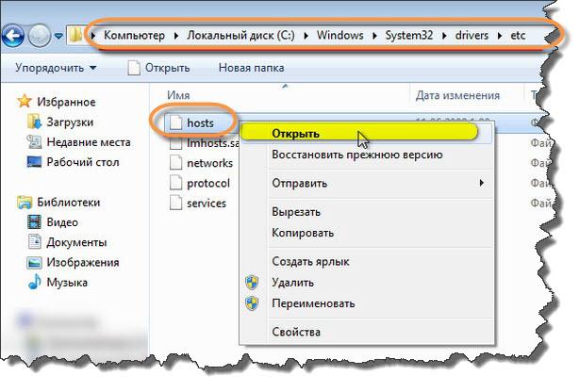
Task: Click the protocol file icon
Action: click(175, 183)
